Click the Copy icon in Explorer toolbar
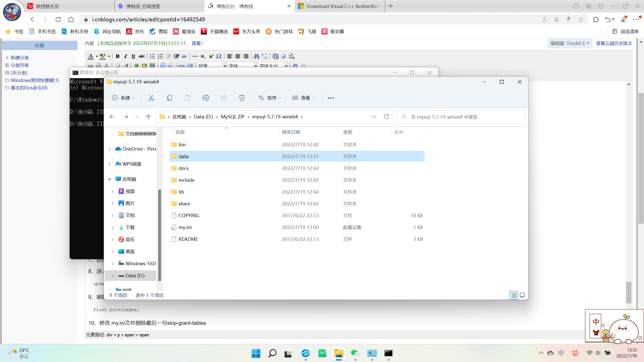The height and width of the screenshot is (362, 644). point(169,98)
